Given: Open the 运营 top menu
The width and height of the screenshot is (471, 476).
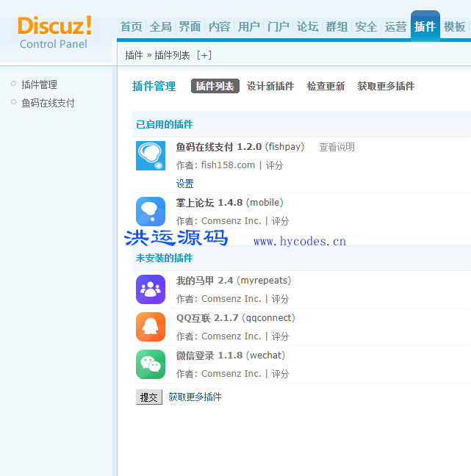Looking at the screenshot, I should (x=396, y=26).
